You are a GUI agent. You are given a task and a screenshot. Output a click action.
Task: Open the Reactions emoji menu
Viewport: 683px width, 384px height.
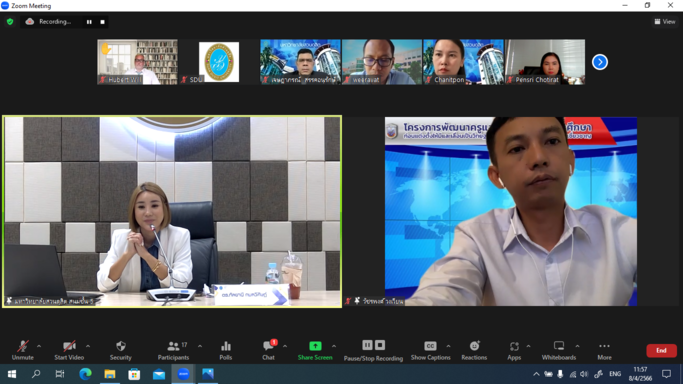point(474,350)
